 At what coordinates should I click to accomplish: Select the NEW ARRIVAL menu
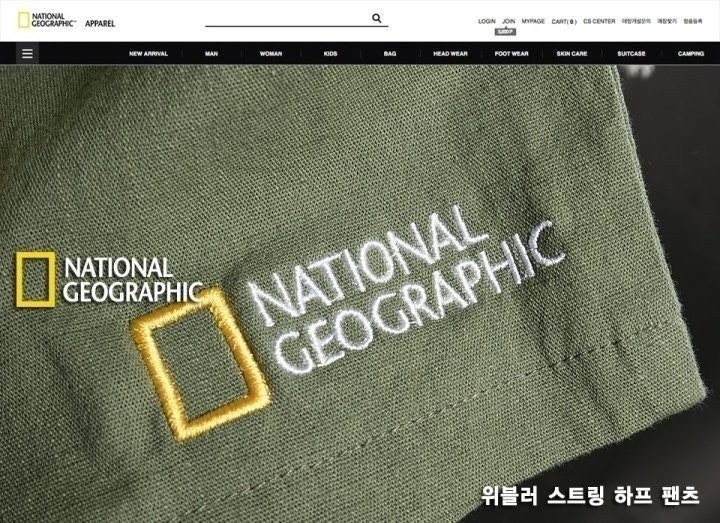[149, 54]
